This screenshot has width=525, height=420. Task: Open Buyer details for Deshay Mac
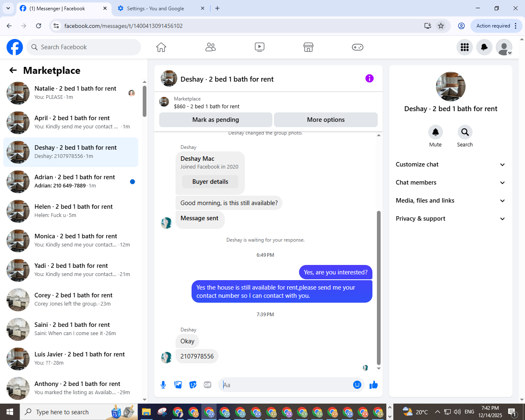(210, 182)
